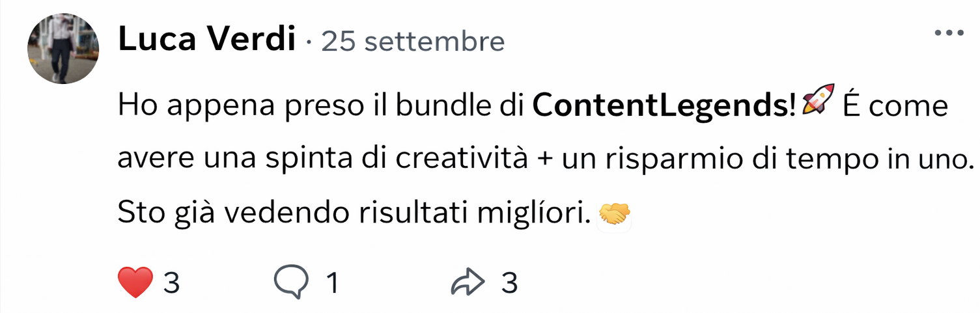The height and width of the screenshot is (313, 980).
Task: Click the comment speech bubble icon
Action: point(291,282)
